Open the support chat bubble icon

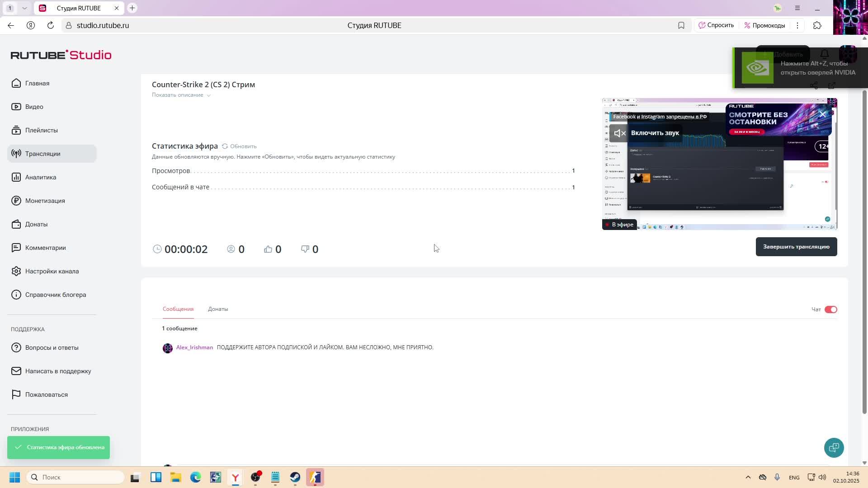[834, 448]
